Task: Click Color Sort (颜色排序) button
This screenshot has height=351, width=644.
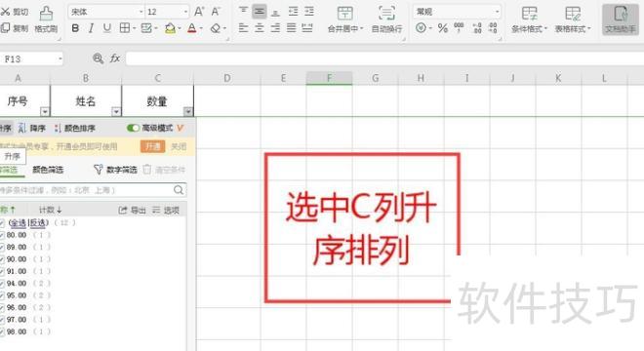Action: tap(74, 128)
